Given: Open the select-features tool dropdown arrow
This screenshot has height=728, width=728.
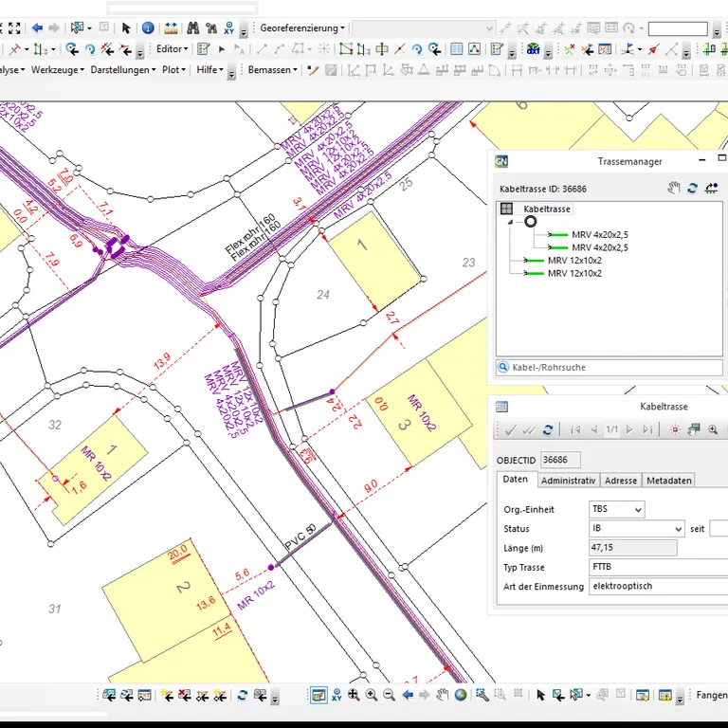Looking at the screenshot, I should [90, 28].
